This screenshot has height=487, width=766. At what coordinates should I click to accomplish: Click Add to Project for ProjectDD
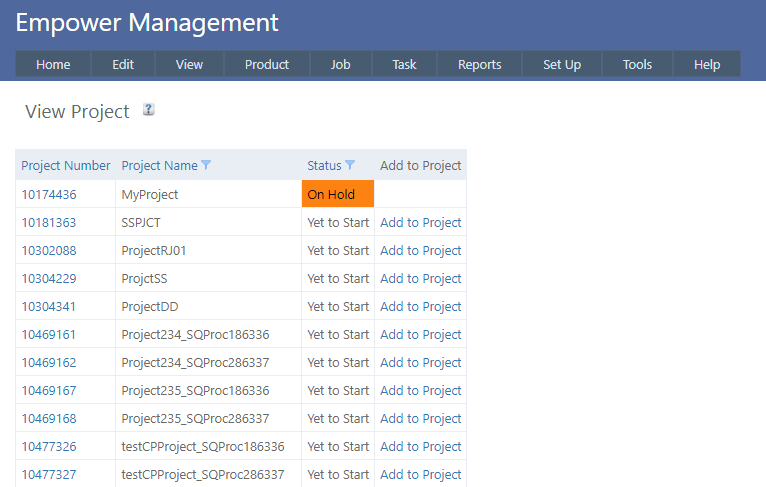(420, 306)
